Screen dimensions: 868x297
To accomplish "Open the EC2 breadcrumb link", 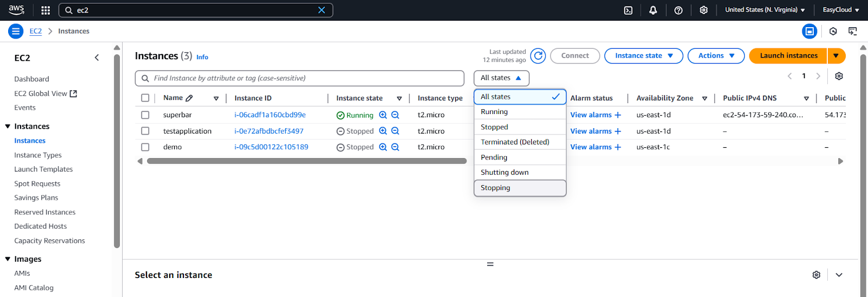I will [36, 31].
